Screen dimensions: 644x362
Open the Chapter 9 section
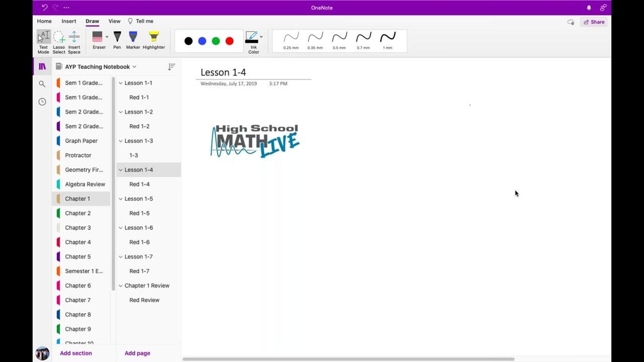(x=82, y=329)
